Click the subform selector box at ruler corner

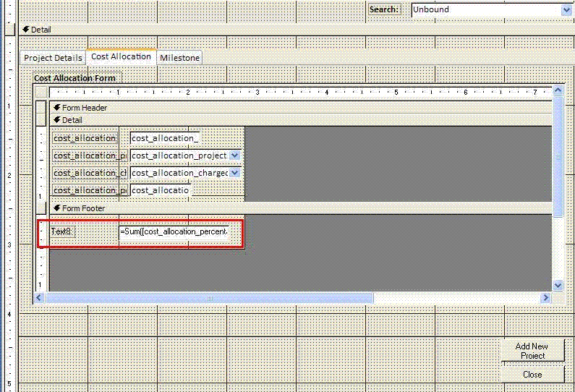click(x=41, y=92)
